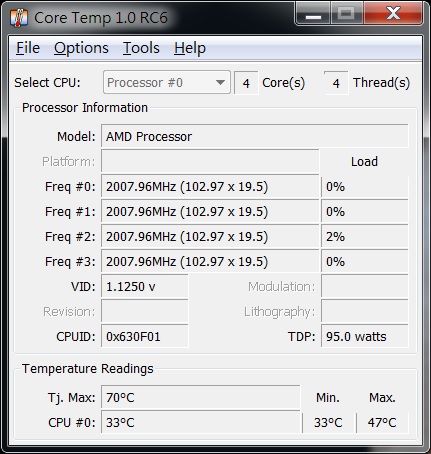Open the Help menu
Screen dimensions: 431x454
click(190, 48)
